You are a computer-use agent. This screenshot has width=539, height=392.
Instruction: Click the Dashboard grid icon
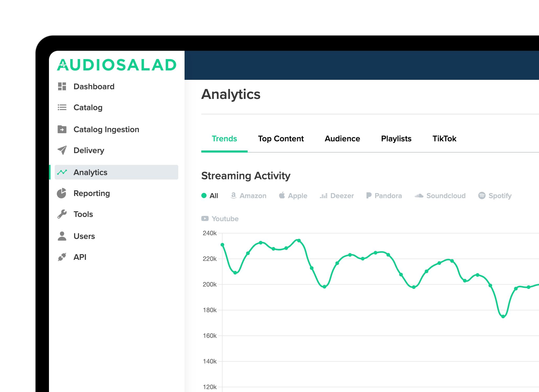click(x=62, y=86)
